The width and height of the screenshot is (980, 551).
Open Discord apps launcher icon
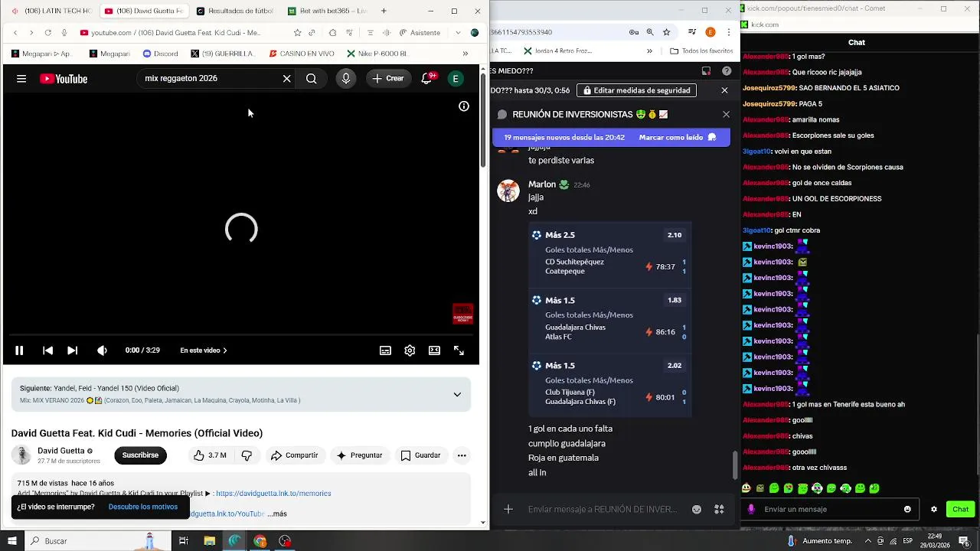(719, 510)
